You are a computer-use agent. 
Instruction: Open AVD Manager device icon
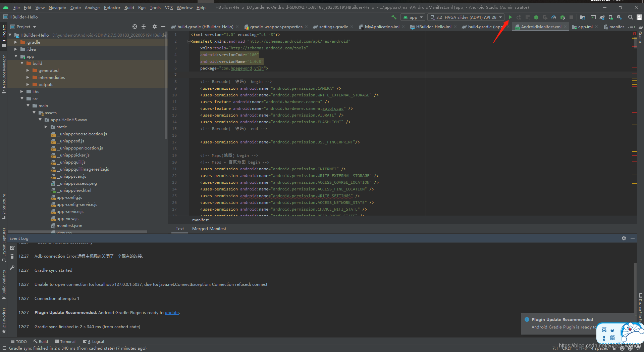611,17
